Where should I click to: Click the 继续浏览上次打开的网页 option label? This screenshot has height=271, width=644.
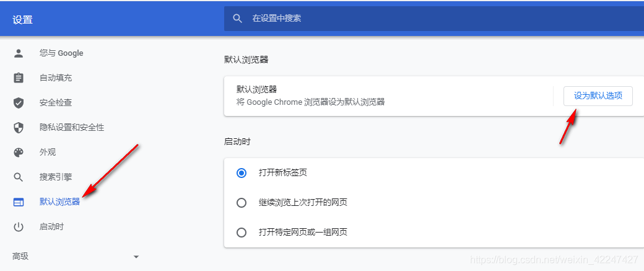point(303,202)
